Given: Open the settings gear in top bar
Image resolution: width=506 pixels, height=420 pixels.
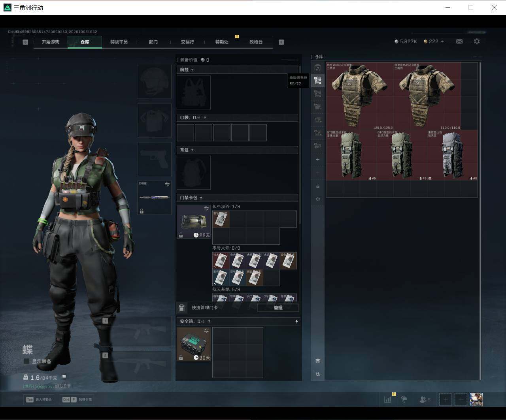Looking at the screenshot, I should click(477, 41).
